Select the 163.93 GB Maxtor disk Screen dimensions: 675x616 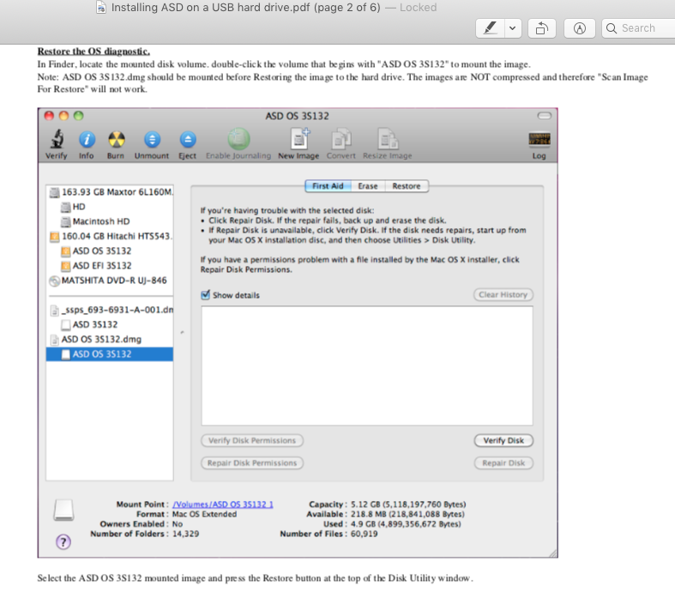tap(110, 192)
